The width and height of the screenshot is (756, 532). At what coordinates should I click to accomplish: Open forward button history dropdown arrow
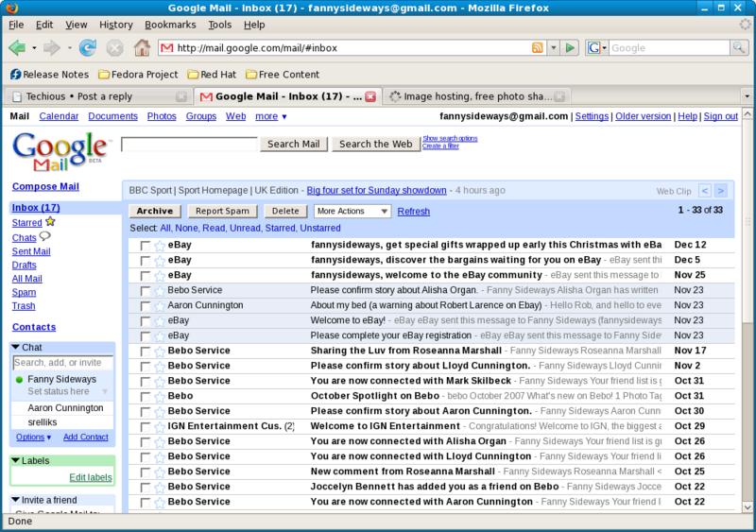coord(69,48)
